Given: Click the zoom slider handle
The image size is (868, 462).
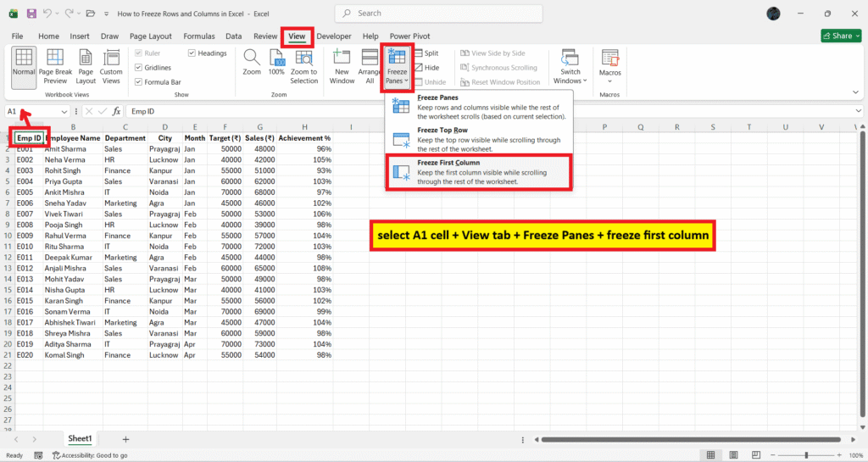Looking at the screenshot, I should click(806, 455).
